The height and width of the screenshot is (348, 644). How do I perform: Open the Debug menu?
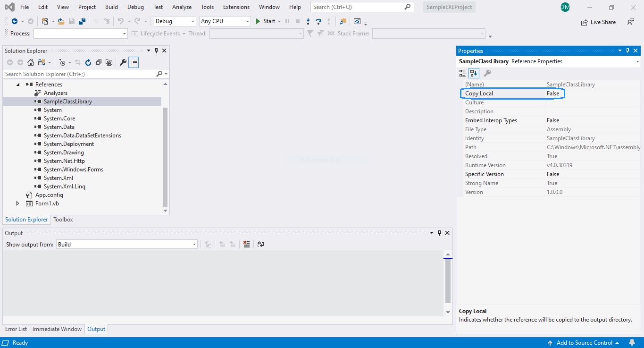tap(135, 7)
